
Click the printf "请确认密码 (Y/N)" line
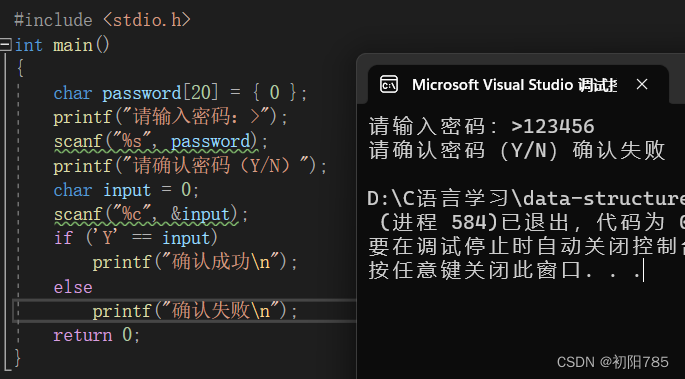(190, 166)
